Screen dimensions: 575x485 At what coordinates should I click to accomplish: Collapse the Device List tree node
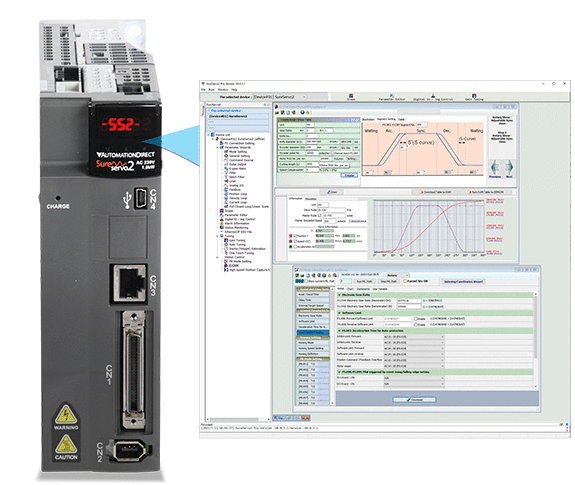pyautogui.click(x=208, y=135)
